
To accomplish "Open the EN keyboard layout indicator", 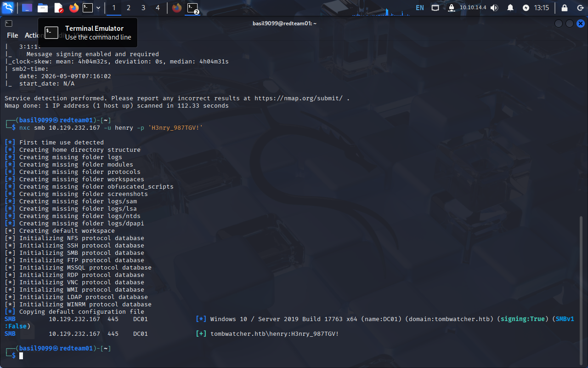I will point(420,8).
